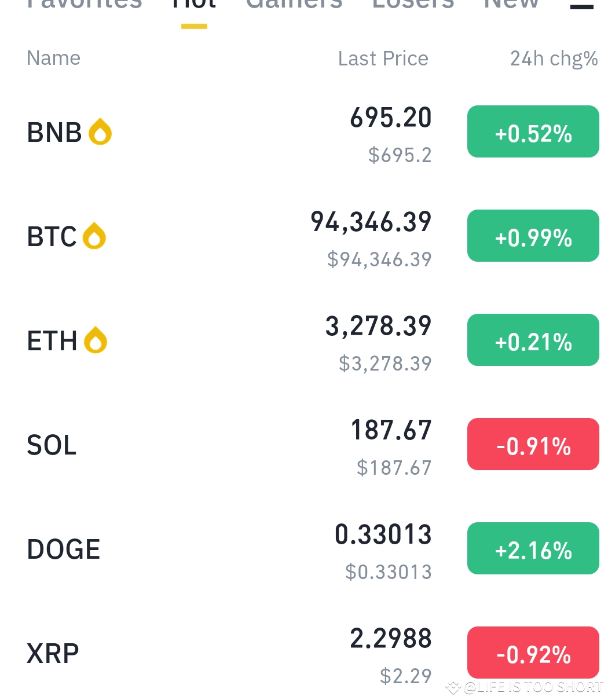Viewport: 608px width, 700px height.
Task: Switch to the Favorites tab
Action: click(x=85, y=5)
